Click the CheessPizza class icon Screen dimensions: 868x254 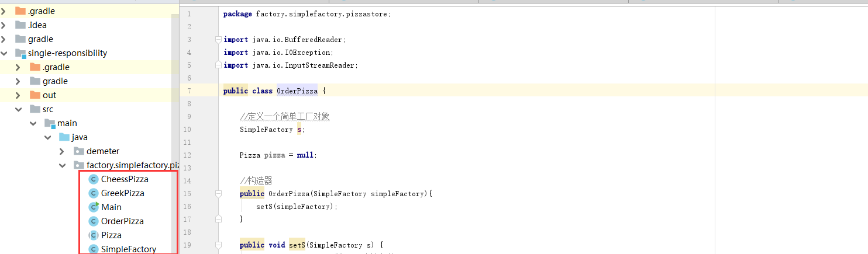click(93, 179)
